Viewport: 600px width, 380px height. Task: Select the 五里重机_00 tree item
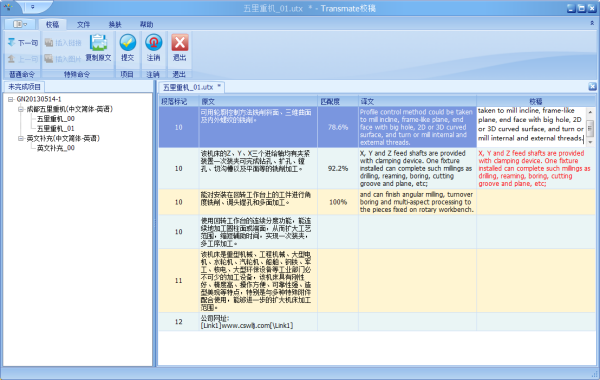click(55, 119)
